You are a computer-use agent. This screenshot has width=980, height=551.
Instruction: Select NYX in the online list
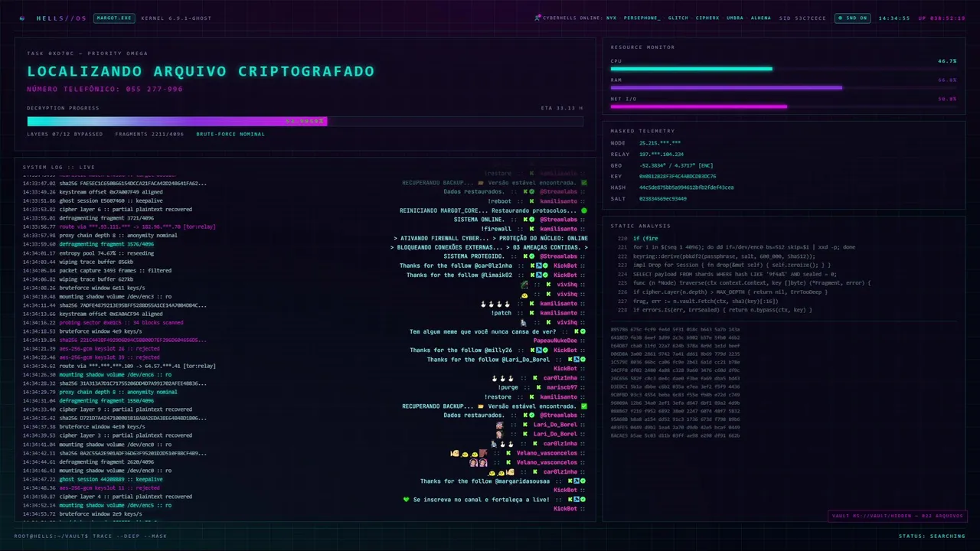pos(611,18)
